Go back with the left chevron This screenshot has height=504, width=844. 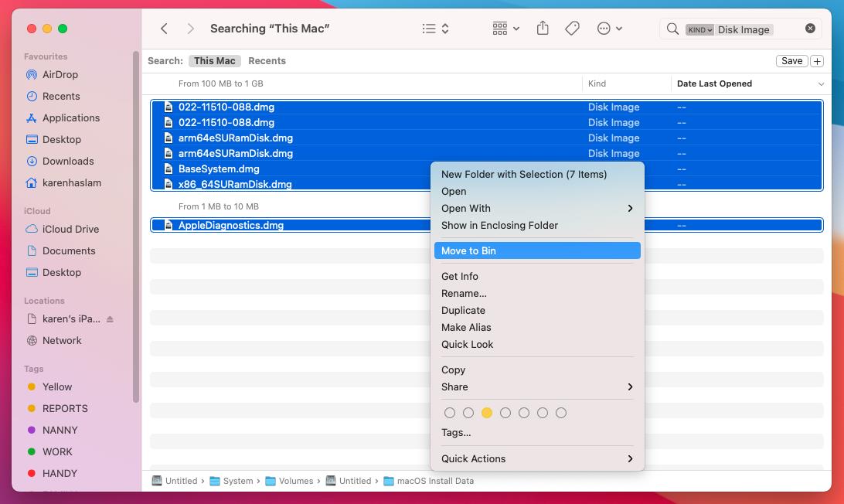(x=164, y=29)
